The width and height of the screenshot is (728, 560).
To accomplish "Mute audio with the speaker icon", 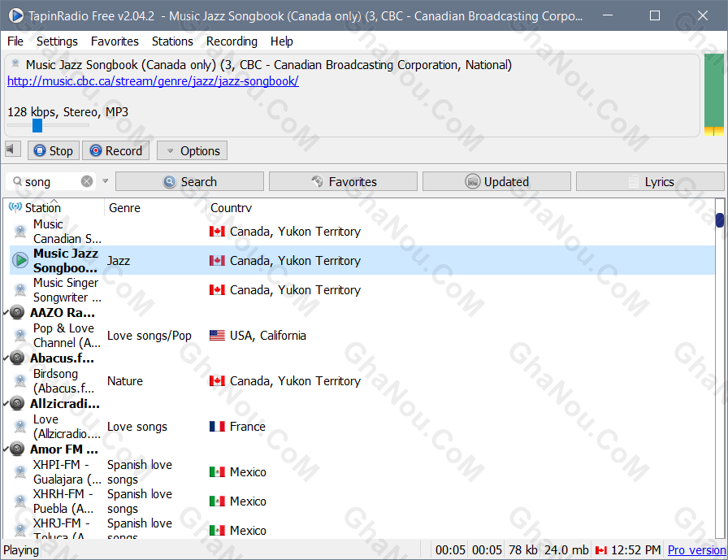I will pyautogui.click(x=12, y=150).
